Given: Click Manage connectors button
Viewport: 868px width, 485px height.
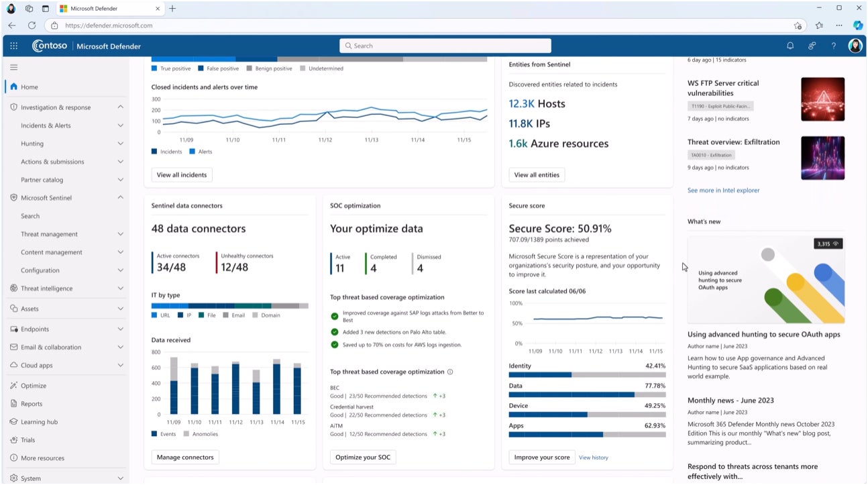Looking at the screenshot, I should coord(185,457).
